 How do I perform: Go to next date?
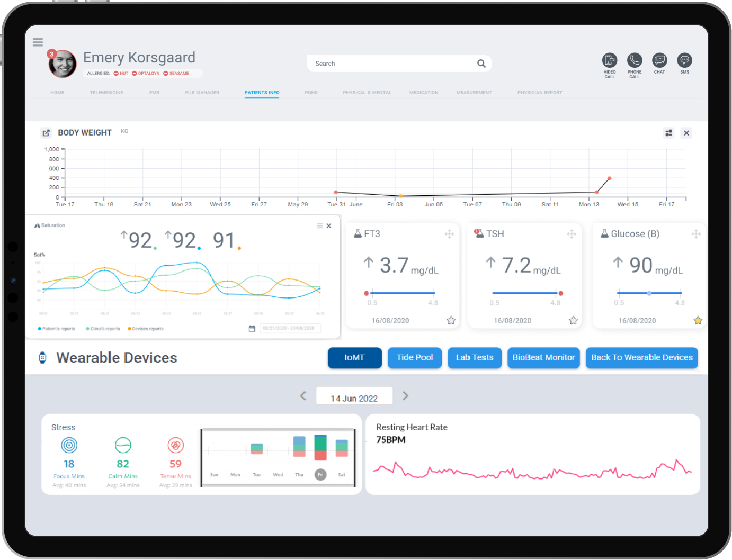point(405,396)
